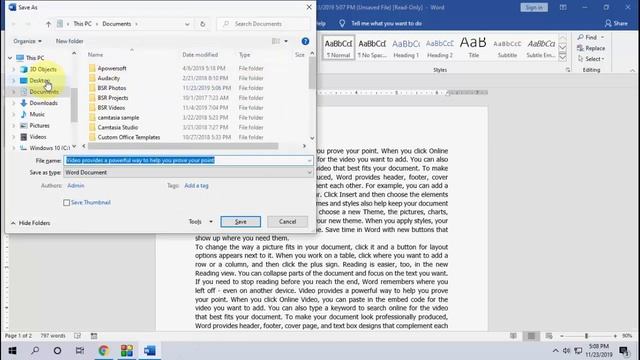Image resolution: width=640 pixels, height=360 pixels.
Task: Click Share in Word window
Action: (x=616, y=23)
